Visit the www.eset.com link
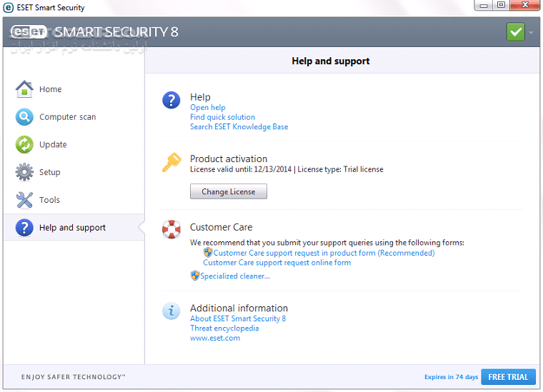The height and width of the screenshot is (392, 543). click(x=215, y=338)
